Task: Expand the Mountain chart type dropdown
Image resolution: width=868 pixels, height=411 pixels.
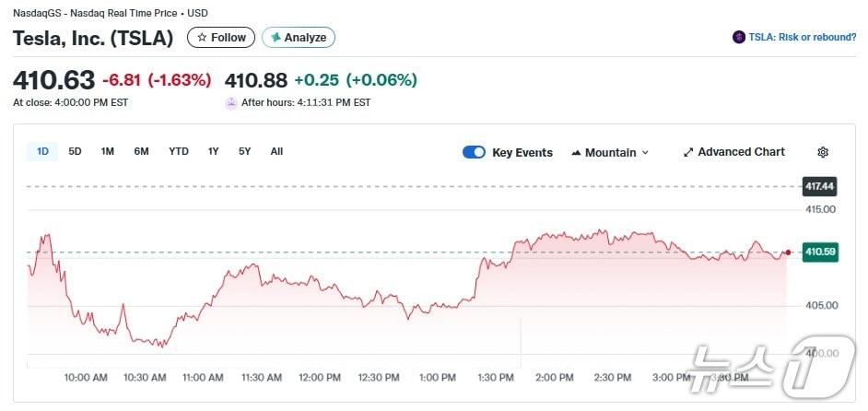Action: pos(610,152)
